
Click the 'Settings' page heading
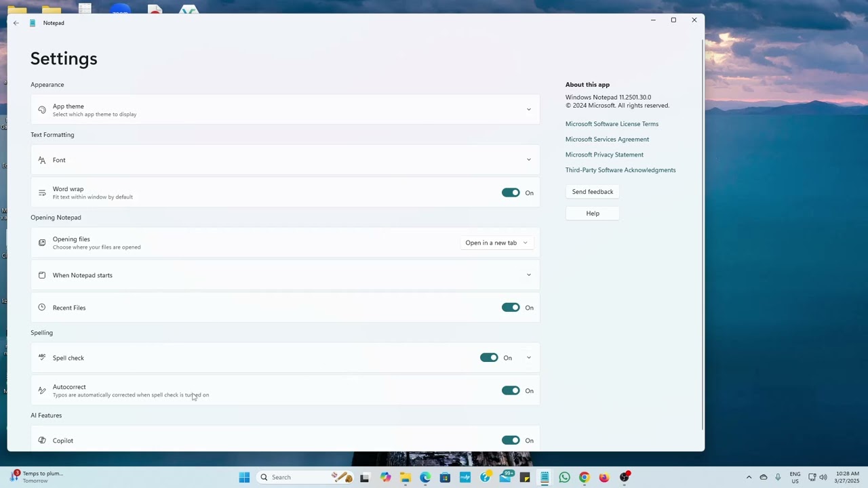tap(64, 58)
